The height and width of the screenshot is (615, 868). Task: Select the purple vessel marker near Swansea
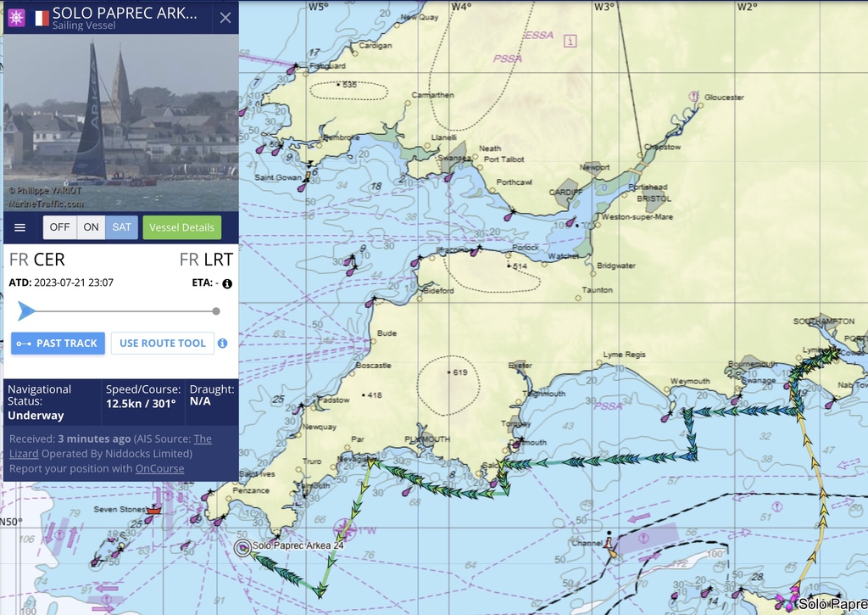448,177
